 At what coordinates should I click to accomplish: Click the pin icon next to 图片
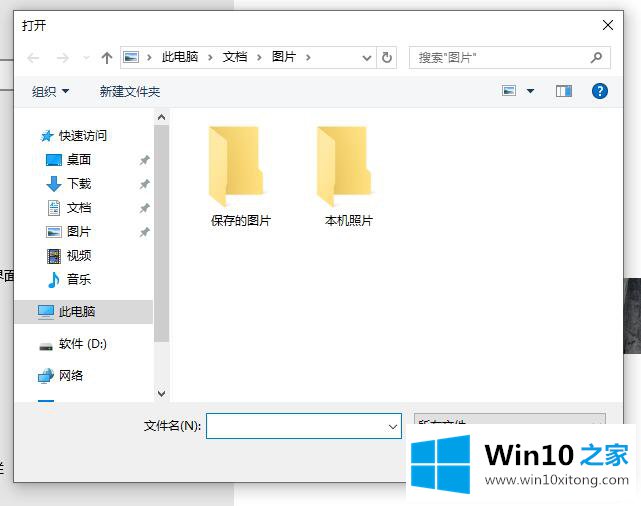pos(144,232)
